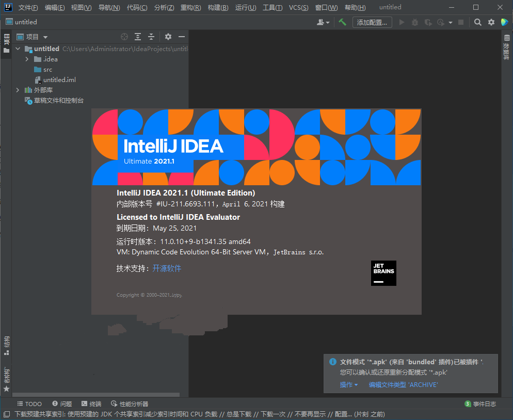Open the 文件(F) menu
Image resolution: width=513 pixels, height=420 pixels.
pyautogui.click(x=28, y=8)
